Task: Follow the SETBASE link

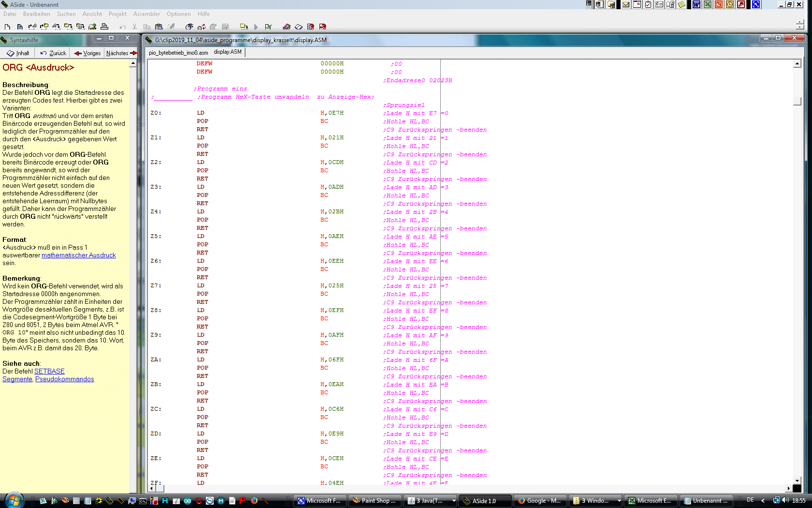Action: (x=49, y=371)
